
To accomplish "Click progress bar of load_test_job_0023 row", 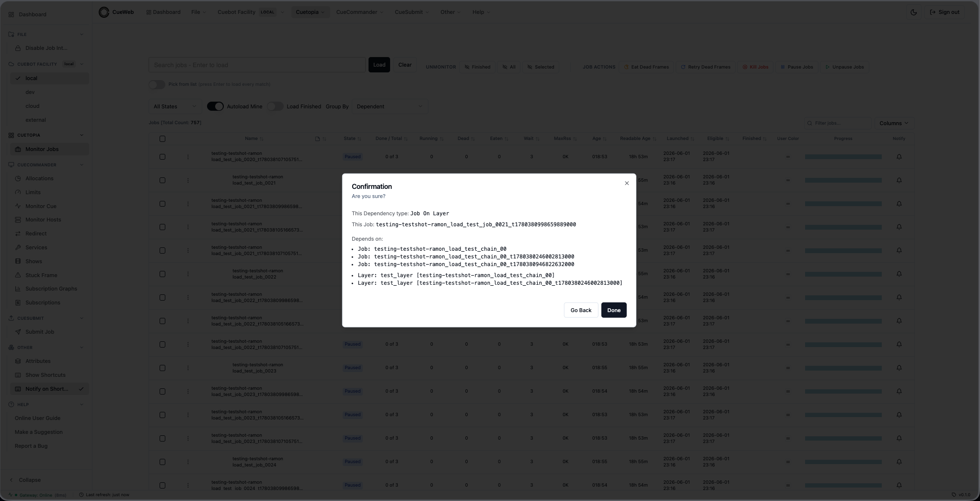I will click(x=843, y=368).
